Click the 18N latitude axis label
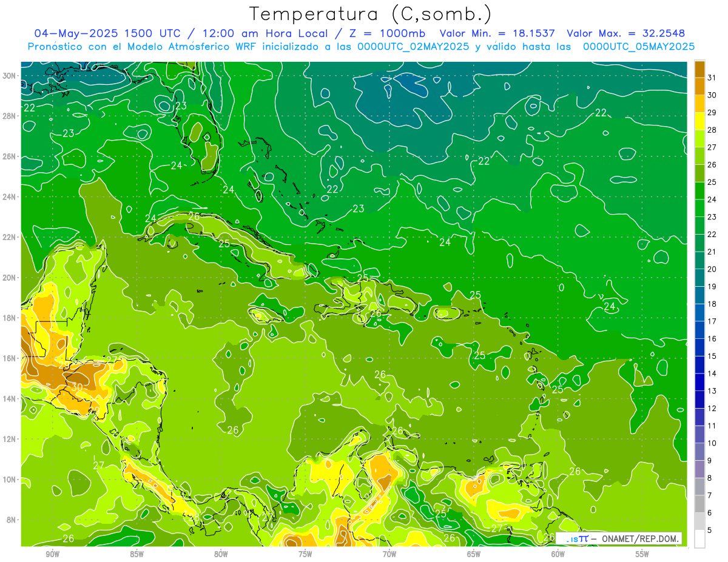 [x=10, y=318]
